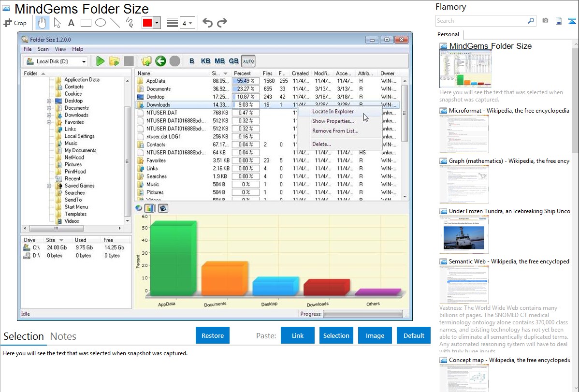Switch to pie chart view

pyautogui.click(x=139, y=208)
